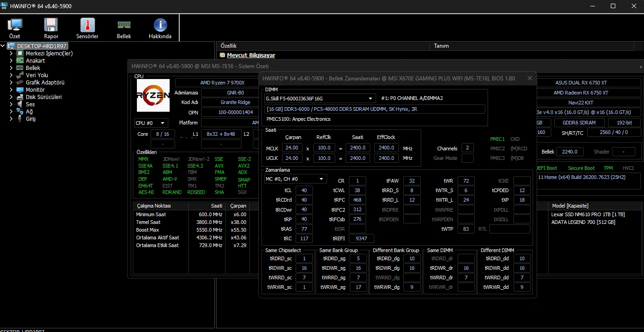The height and width of the screenshot is (332, 644).
Task: Click the Mevcut Bilgisayar link
Action: (x=251, y=55)
